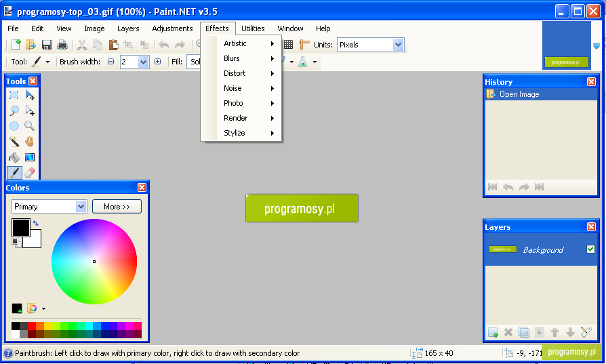This screenshot has width=606, height=364.
Task: Select the Rectangle Select tool
Action: [14, 95]
